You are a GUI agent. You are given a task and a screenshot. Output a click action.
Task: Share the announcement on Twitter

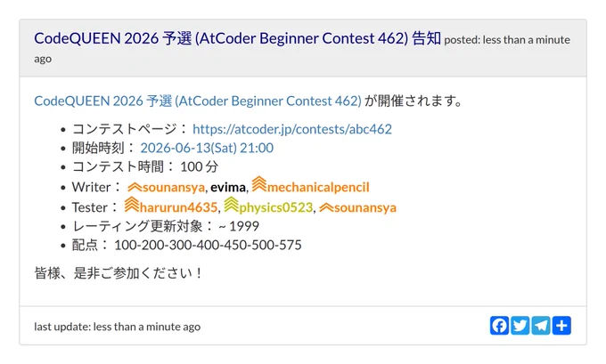coord(520,326)
